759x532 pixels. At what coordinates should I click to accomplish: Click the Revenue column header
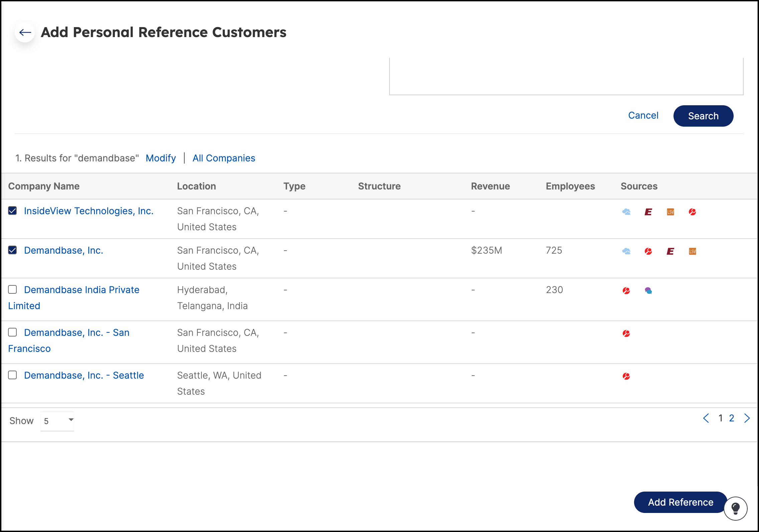pos(490,186)
